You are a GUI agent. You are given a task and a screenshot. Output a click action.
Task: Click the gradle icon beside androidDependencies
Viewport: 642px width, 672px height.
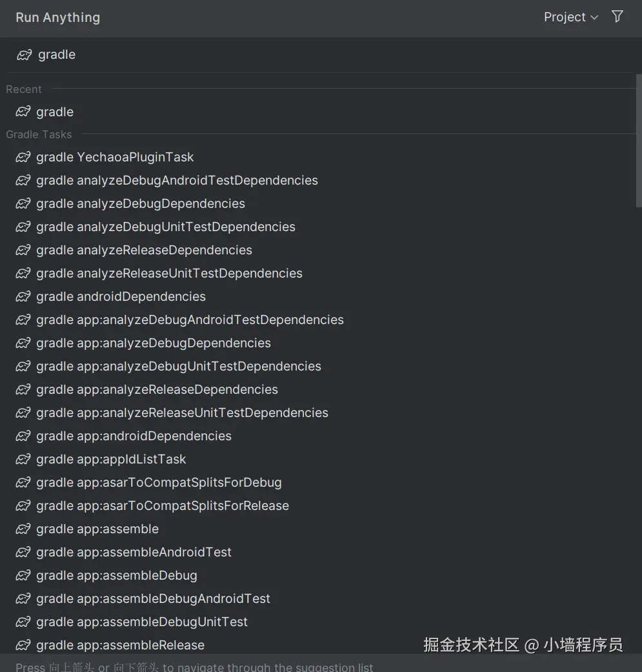point(23,296)
